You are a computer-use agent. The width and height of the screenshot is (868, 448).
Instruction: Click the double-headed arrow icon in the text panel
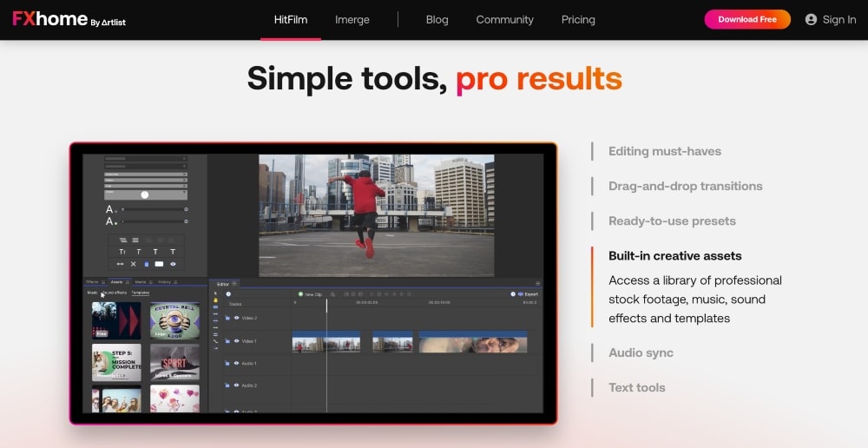[x=120, y=264]
